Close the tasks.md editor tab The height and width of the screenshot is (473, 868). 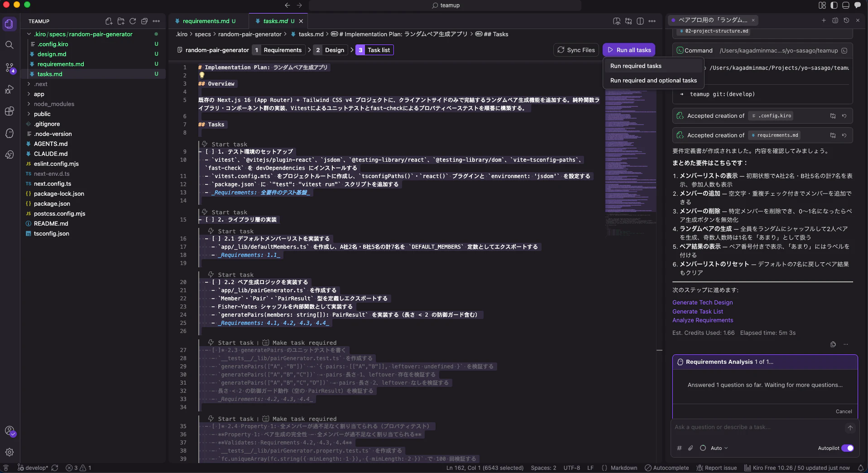pyautogui.click(x=301, y=21)
